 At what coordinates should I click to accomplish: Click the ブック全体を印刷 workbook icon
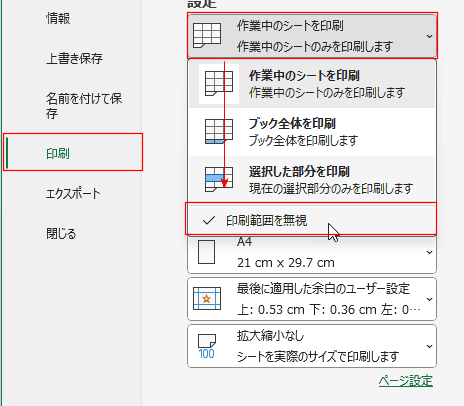tap(219, 132)
